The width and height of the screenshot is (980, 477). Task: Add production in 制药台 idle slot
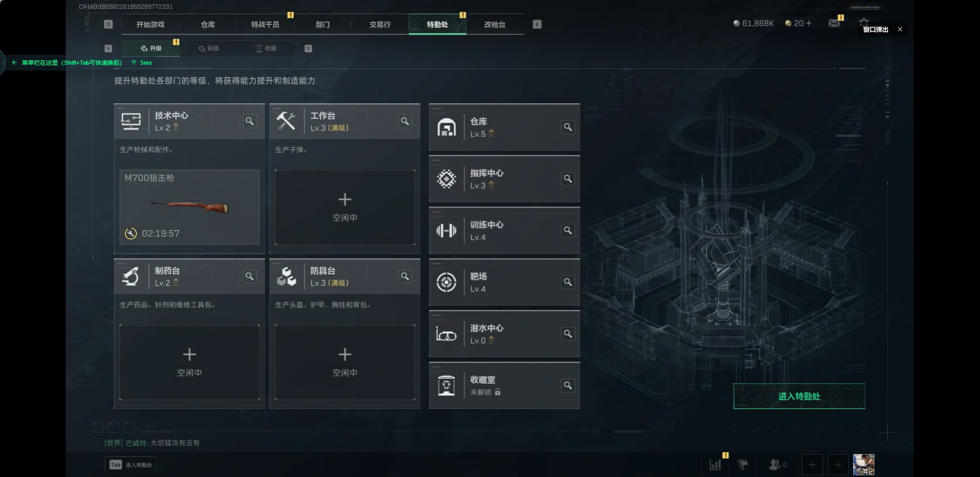[x=189, y=362]
